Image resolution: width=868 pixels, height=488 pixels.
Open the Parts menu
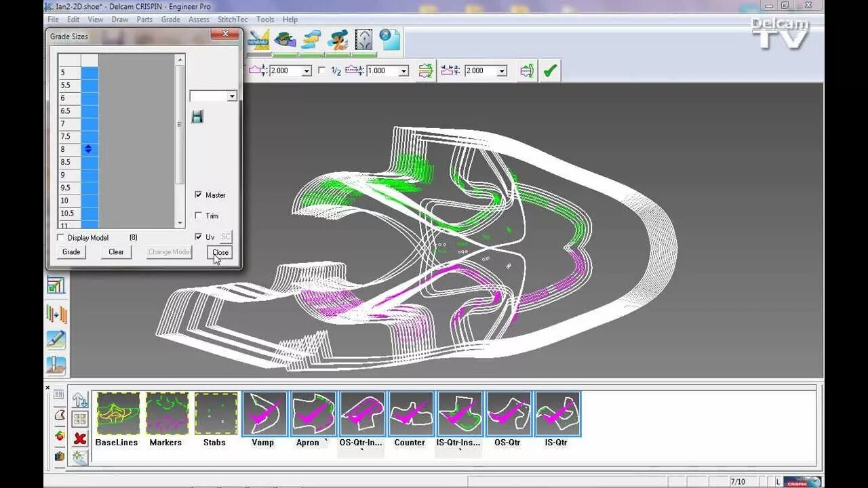(x=144, y=20)
